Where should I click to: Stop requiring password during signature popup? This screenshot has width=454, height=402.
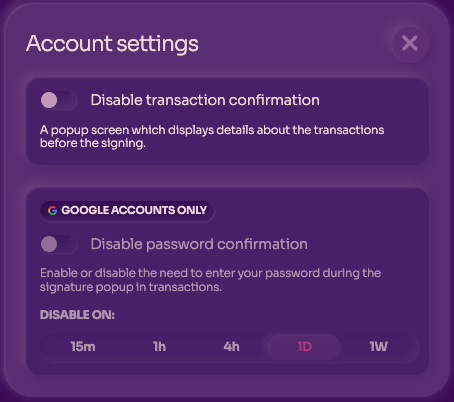point(59,244)
